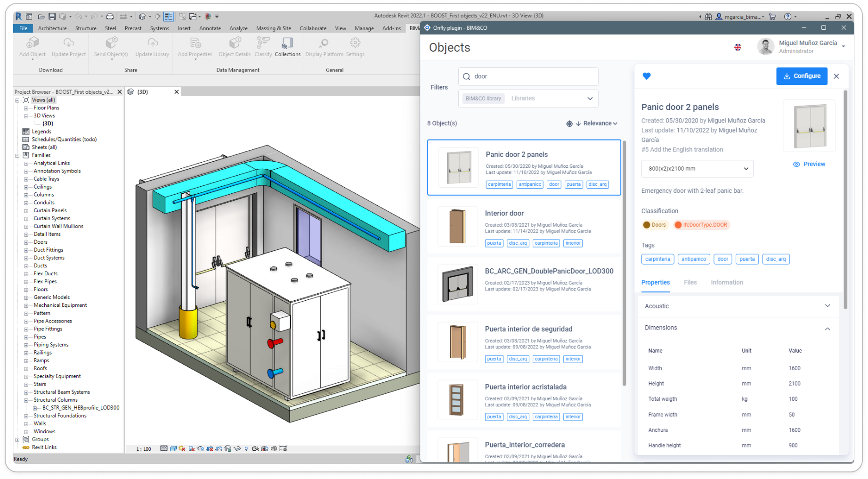The height and width of the screenshot is (479, 868).
Task: Select the Puerta interior acristalada result
Action: [x=524, y=400]
